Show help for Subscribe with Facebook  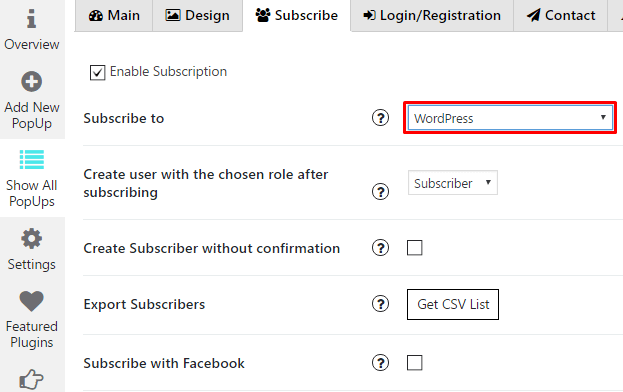click(x=380, y=363)
